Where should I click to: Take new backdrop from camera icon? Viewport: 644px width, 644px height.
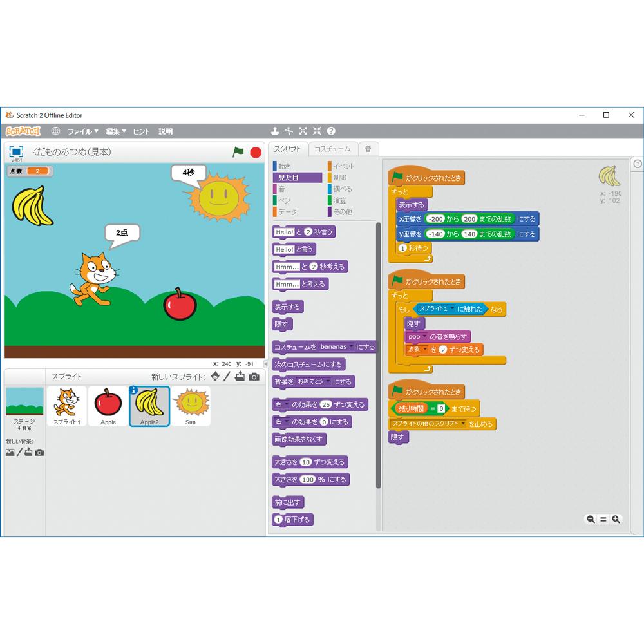point(39,453)
